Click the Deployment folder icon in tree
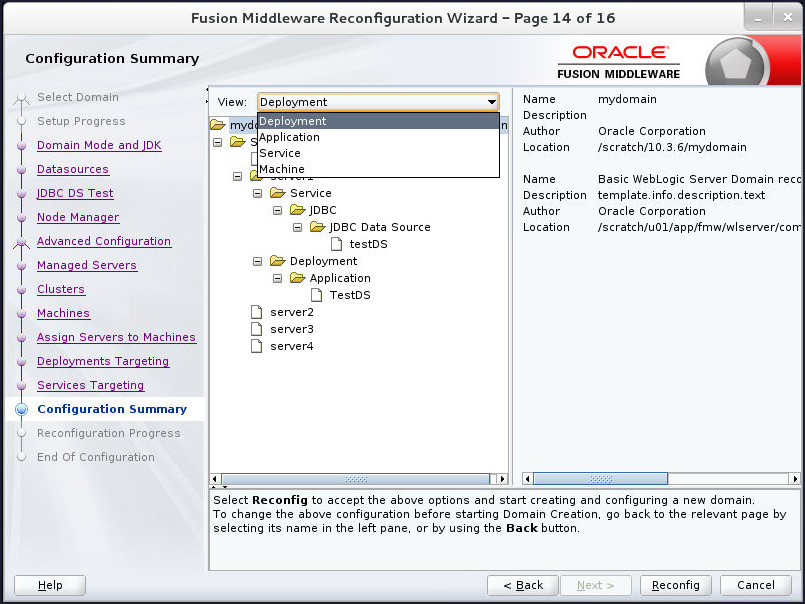The image size is (805, 604). (x=278, y=261)
